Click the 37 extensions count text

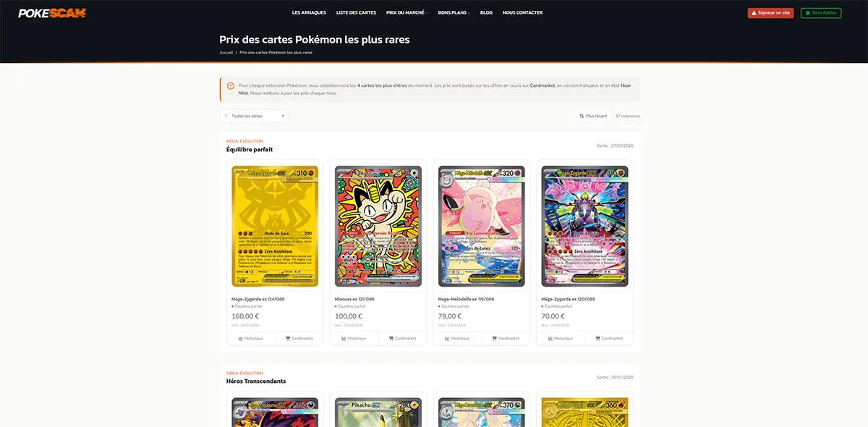[x=628, y=116]
